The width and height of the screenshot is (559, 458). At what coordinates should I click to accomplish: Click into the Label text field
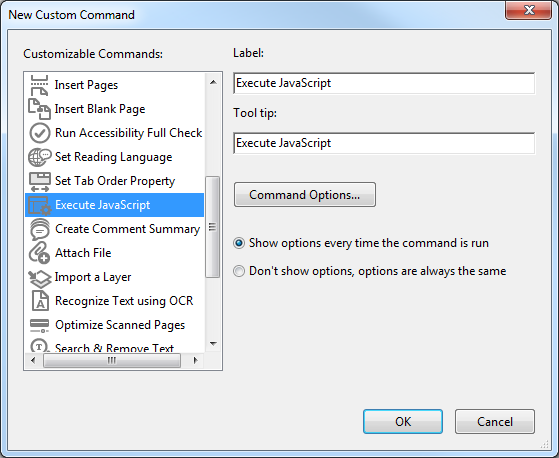(384, 83)
